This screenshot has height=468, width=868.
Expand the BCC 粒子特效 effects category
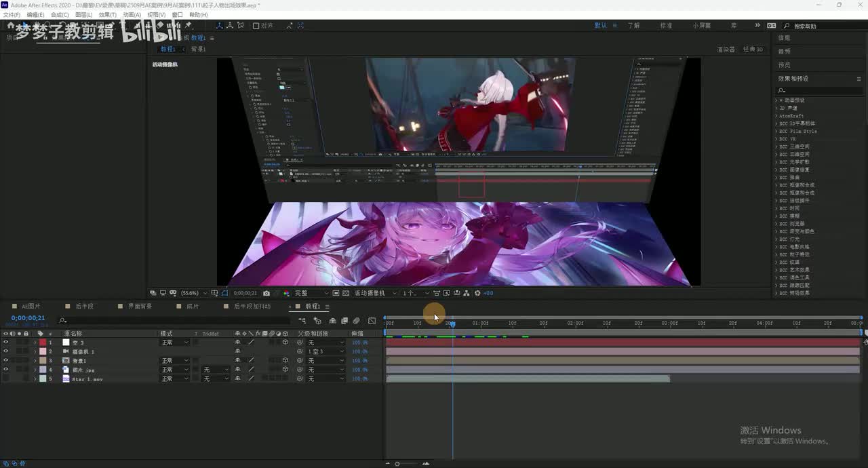[x=776, y=254]
